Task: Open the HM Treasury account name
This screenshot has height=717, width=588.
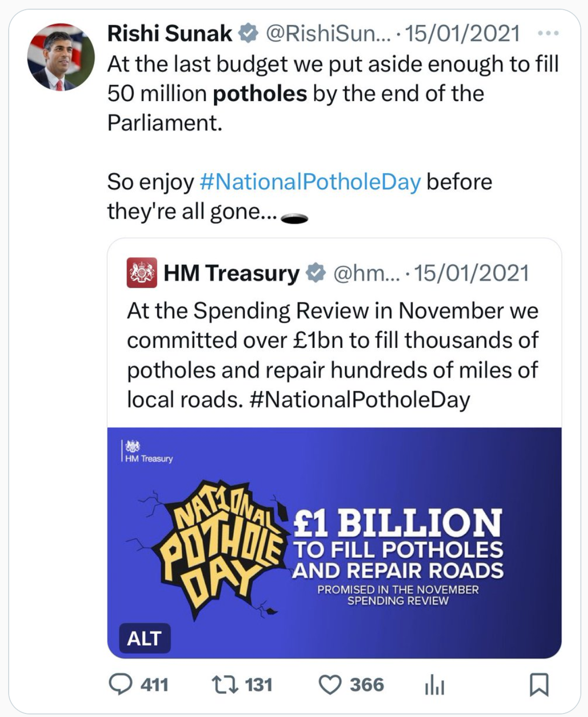Action: [x=231, y=273]
